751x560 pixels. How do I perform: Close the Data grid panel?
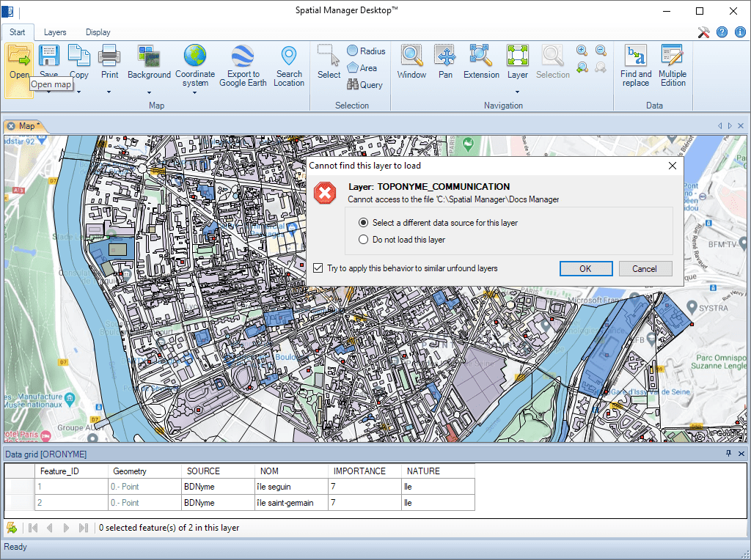point(741,453)
